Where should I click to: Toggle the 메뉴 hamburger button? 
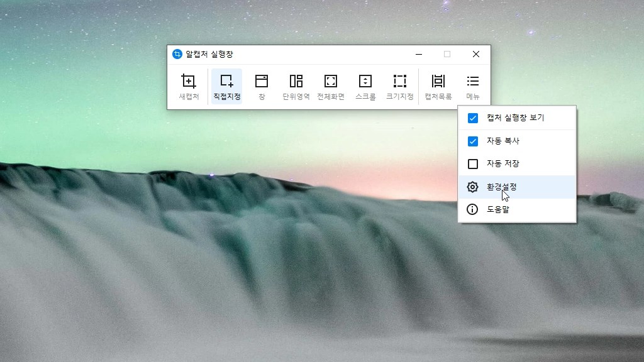point(473,87)
